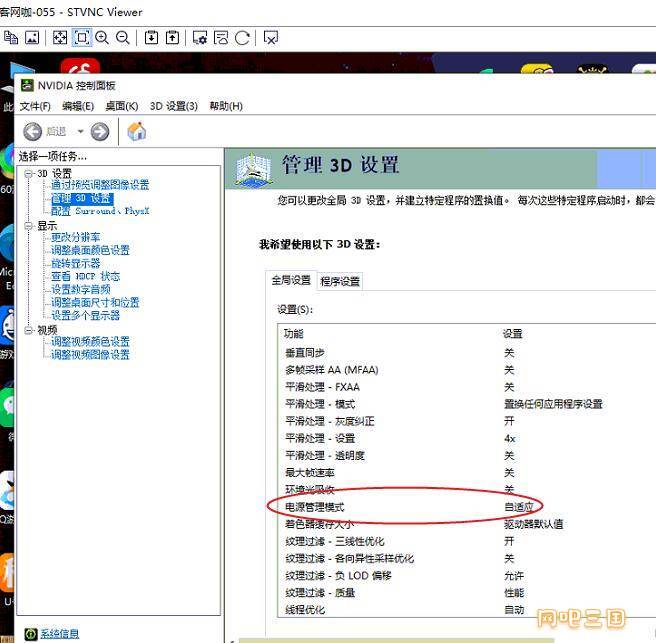Image resolution: width=656 pixels, height=643 pixels.
Task: Zoom out the remote view
Action: (123, 38)
